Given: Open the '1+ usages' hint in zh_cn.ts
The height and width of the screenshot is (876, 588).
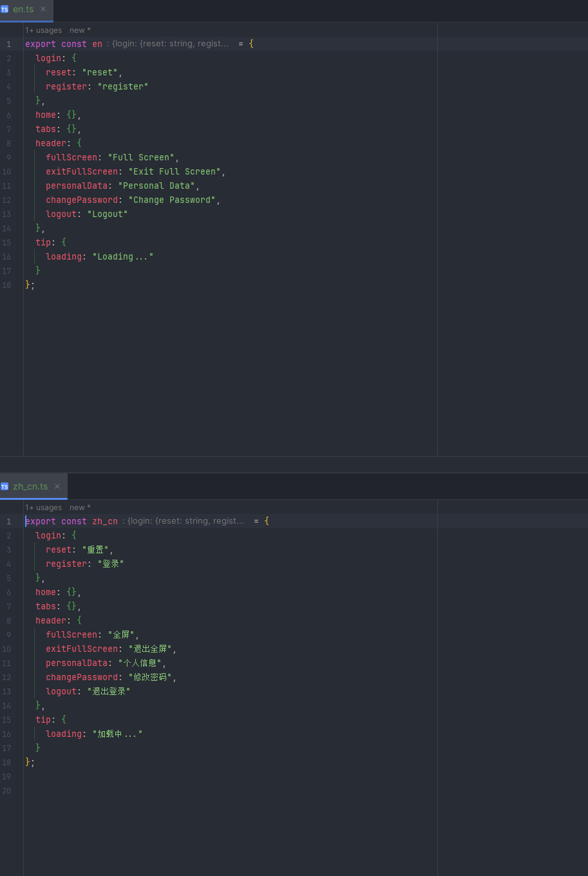Looking at the screenshot, I should [44, 508].
